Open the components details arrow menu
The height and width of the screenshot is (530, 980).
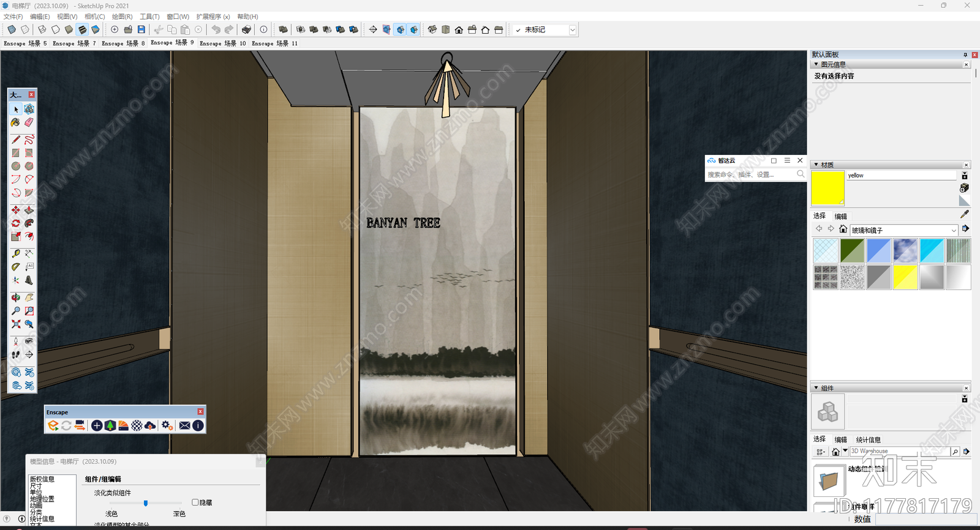(x=967, y=452)
